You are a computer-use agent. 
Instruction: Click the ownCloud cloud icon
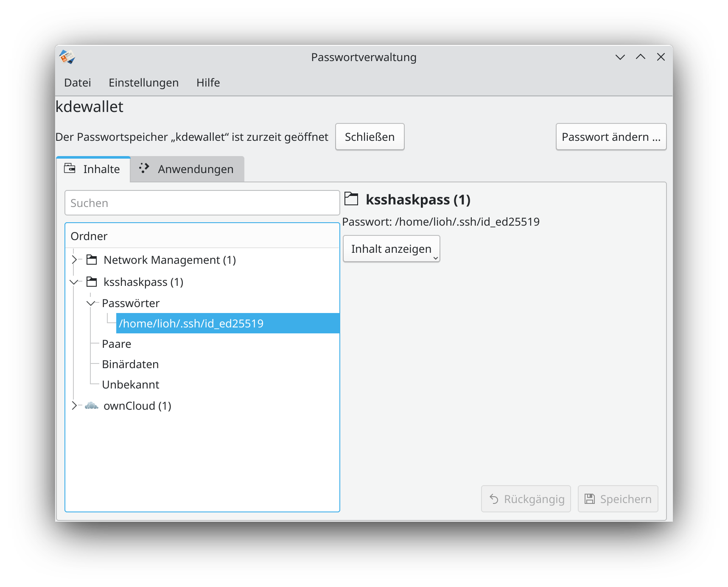92,406
